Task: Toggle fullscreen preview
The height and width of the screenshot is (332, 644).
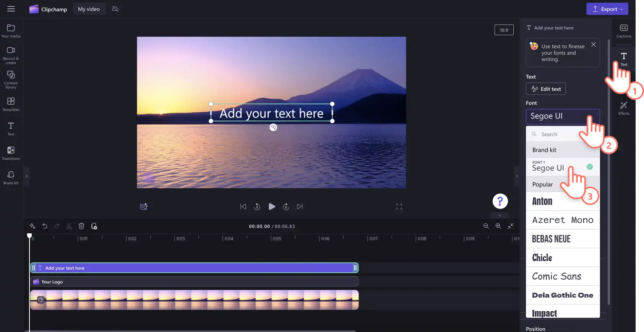Action: click(x=399, y=207)
